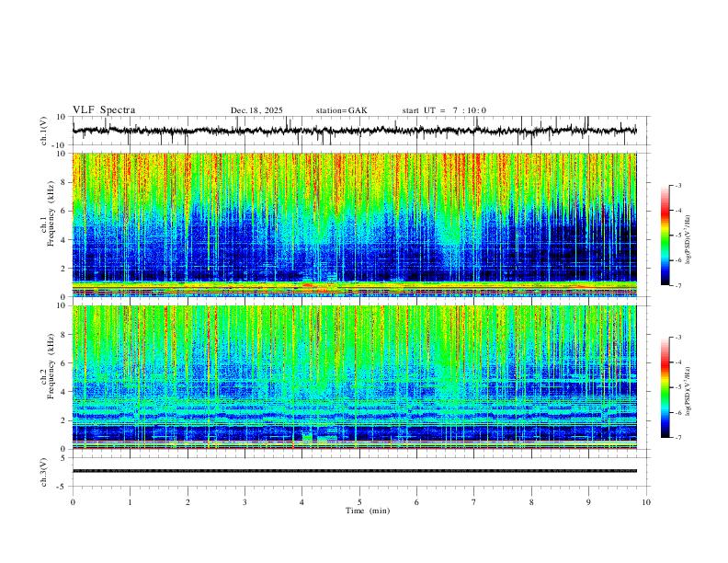Click the ch.1 spectrogram "6" kHz tick label

(x=64, y=211)
